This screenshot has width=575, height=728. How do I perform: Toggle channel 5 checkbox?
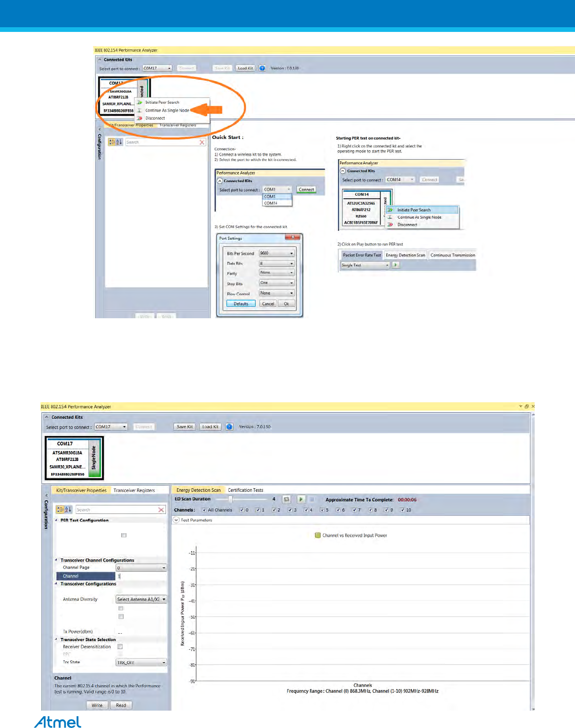[x=322, y=510]
